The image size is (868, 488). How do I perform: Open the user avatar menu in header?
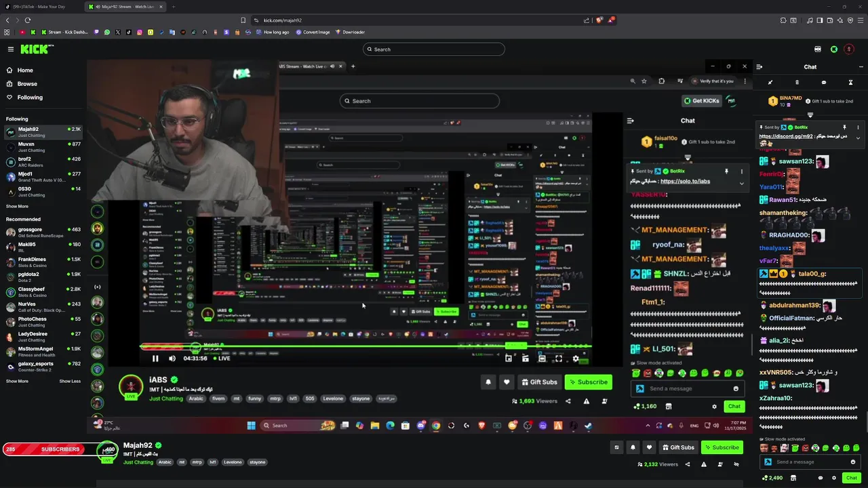pos(849,49)
